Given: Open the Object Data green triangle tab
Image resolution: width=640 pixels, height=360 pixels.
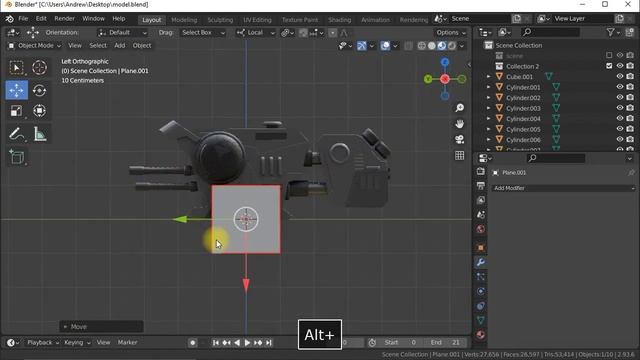Looking at the screenshot, I should [x=480, y=320].
